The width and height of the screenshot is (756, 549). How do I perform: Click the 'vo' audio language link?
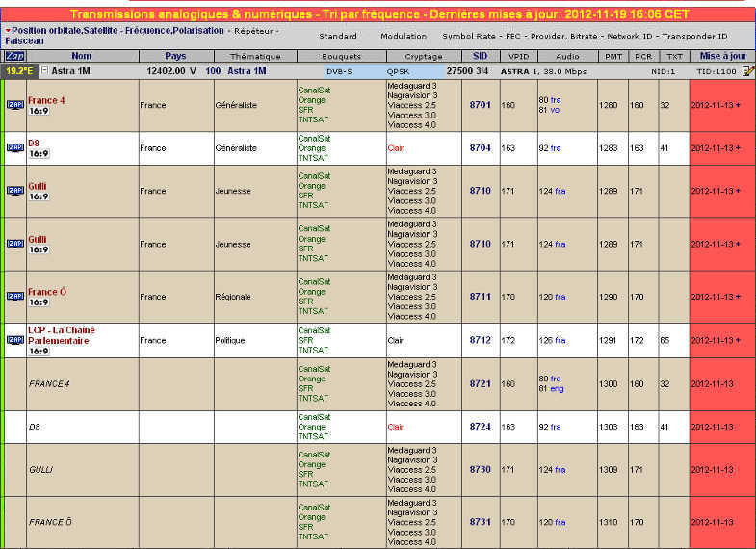pos(555,111)
